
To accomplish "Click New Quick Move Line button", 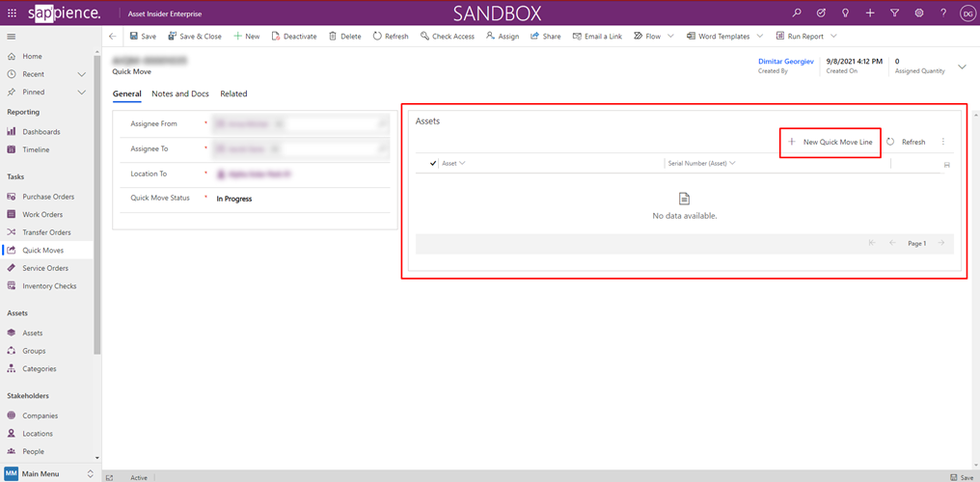I will click(830, 142).
